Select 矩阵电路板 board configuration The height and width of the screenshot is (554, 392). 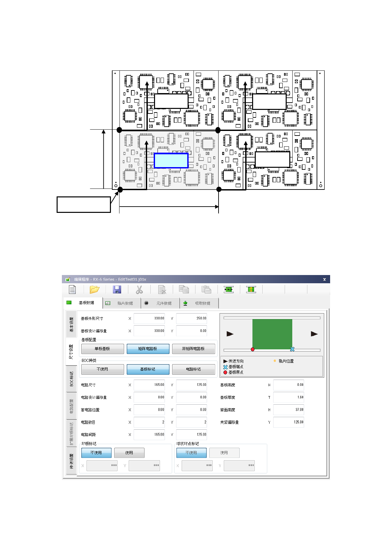[x=148, y=349]
